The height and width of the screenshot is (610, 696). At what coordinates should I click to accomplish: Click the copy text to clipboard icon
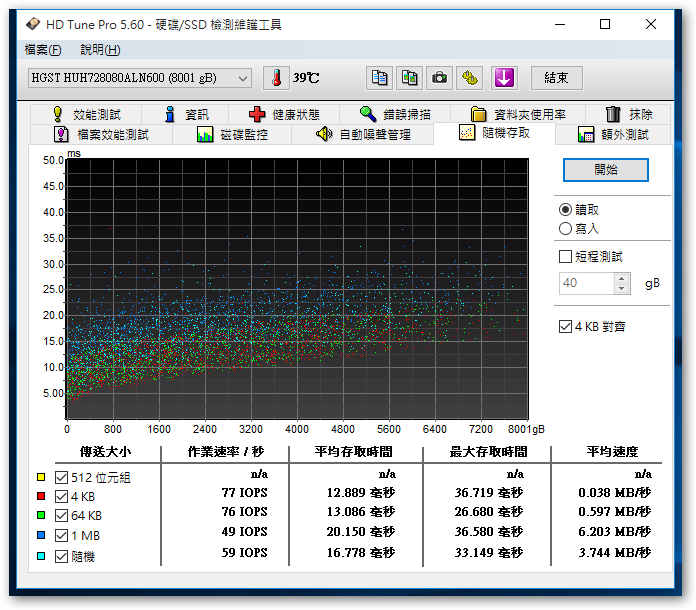point(379,78)
